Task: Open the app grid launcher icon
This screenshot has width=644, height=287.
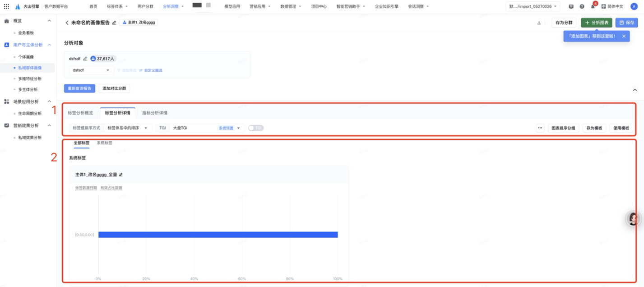Action: (6, 6)
